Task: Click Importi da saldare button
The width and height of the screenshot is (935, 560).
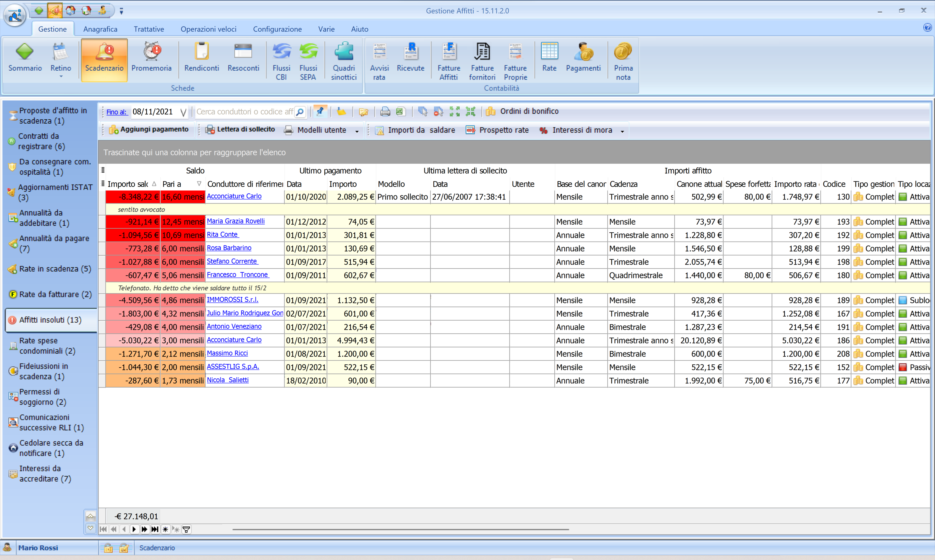Action: 415,130
